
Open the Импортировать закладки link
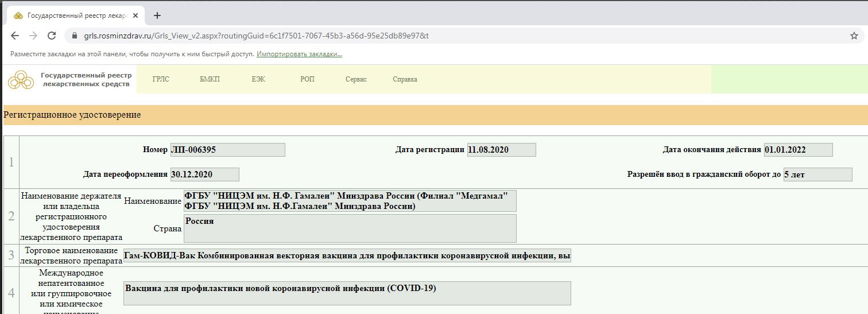tap(299, 54)
